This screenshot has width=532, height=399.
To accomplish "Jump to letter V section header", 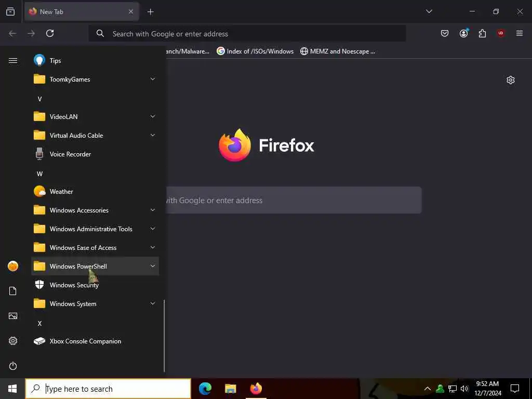I will pyautogui.click(x=39, y=99).
